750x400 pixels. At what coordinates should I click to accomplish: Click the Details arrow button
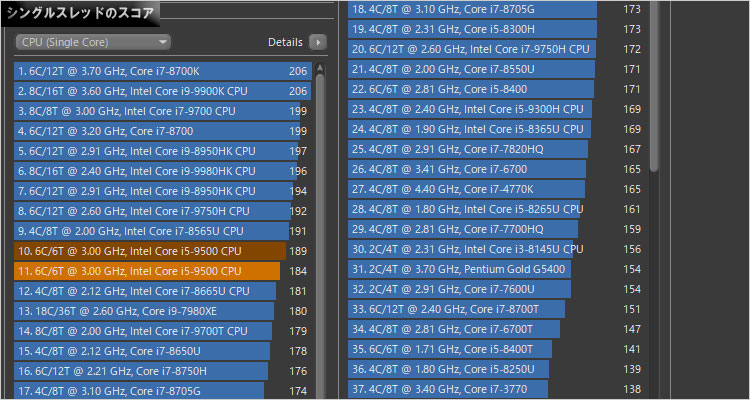318,42
